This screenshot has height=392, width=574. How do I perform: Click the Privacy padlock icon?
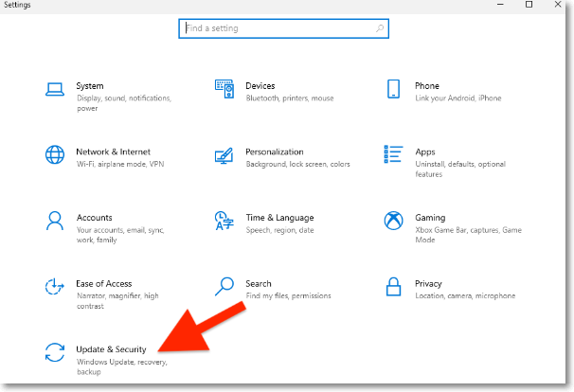tap(393, 286)
